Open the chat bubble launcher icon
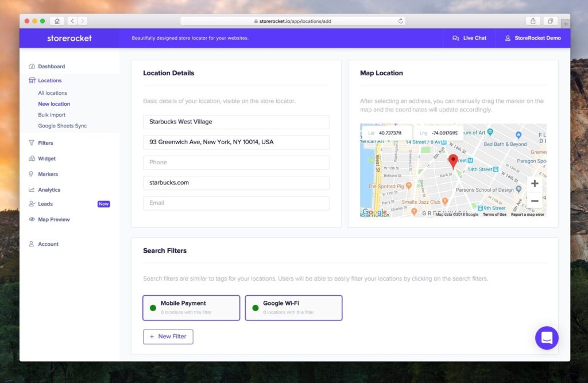 tap(547, 338)
